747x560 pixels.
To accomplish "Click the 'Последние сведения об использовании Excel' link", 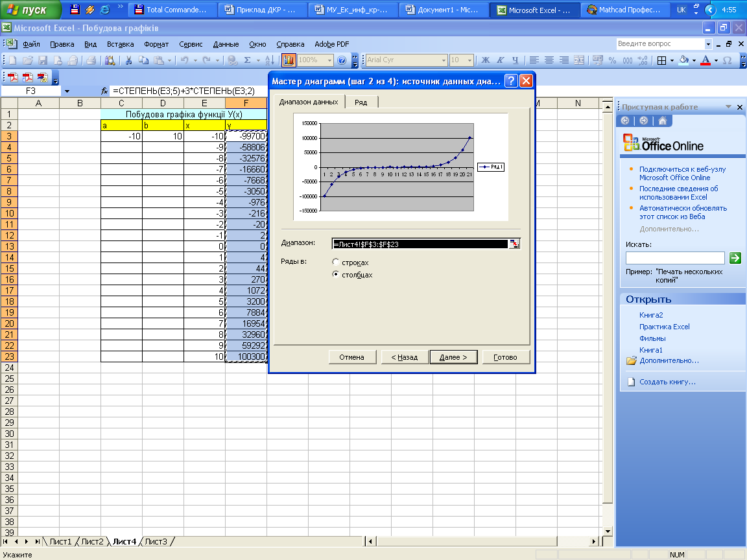I will coord(678,193).
